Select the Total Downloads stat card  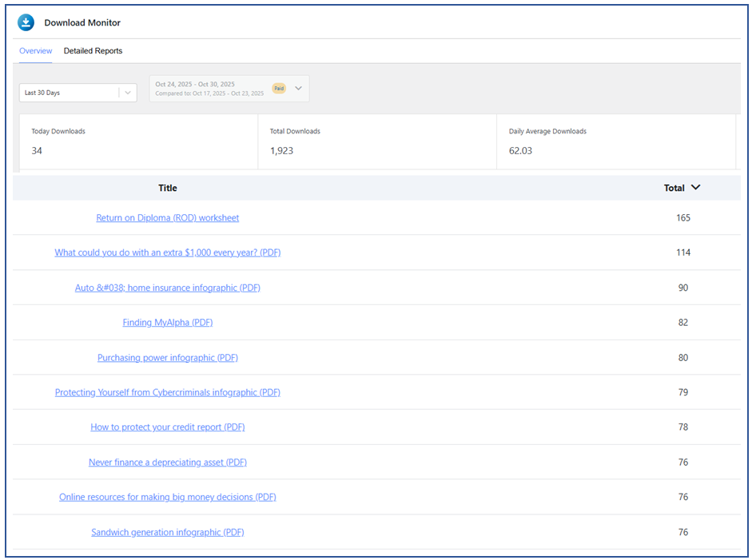tap(376, 141)
